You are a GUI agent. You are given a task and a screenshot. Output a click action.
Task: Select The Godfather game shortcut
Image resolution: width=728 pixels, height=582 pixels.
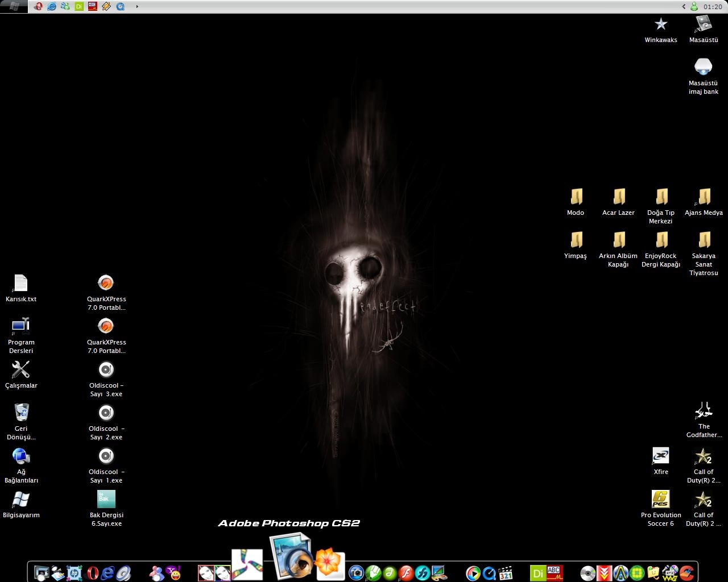[x=704, y=420]
